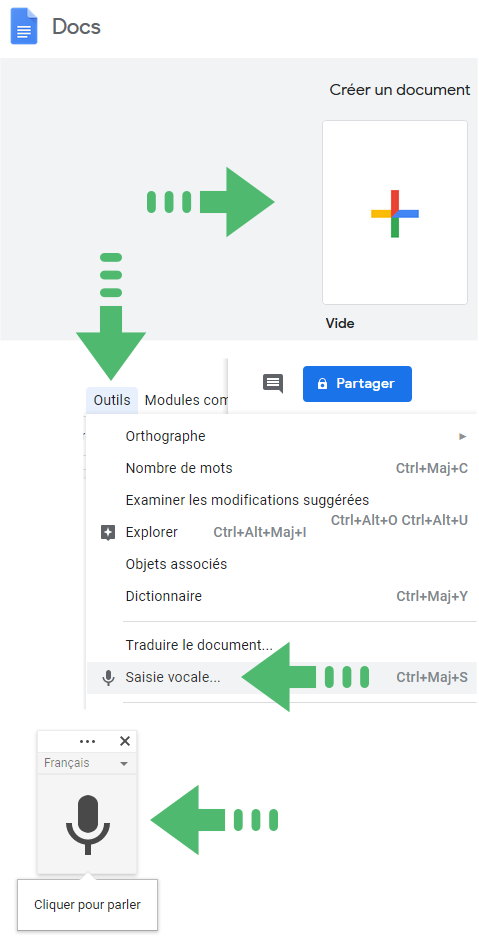
Task: Click the Explorer star icon in menu
Action: coord(108,532)
